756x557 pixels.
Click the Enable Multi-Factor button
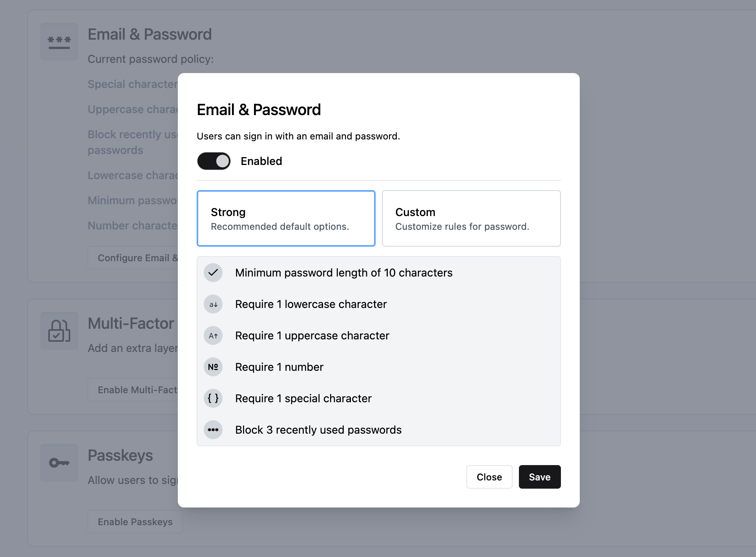coord(135,389)
